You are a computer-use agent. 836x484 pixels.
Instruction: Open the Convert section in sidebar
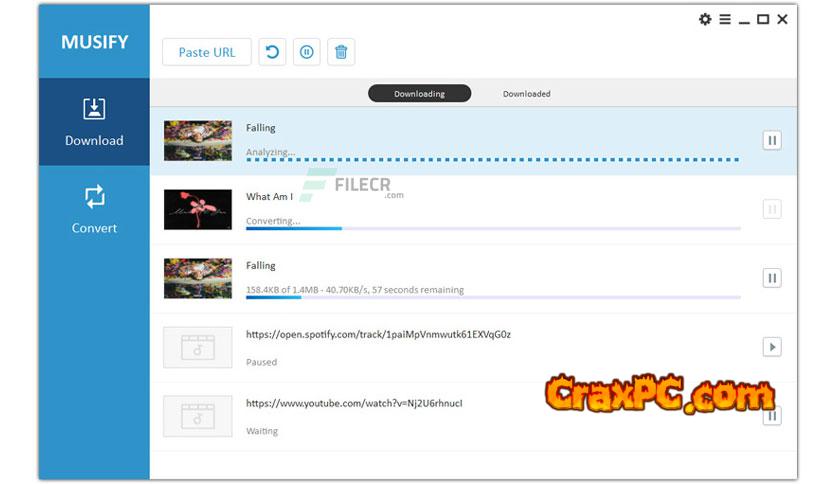tap(94, 209)
